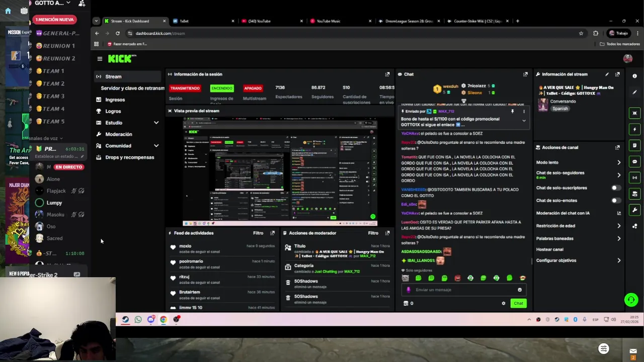Open Fazer mercado bookmark
The image size is (644, 362).
[x=126, y=44]
